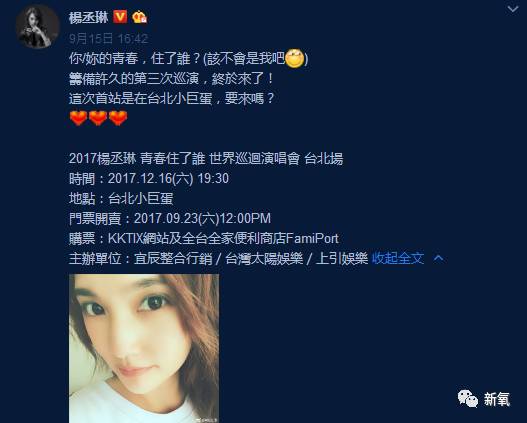Click the KKTIX ticketing info line
527x423 pixels.
pos(204,238)
